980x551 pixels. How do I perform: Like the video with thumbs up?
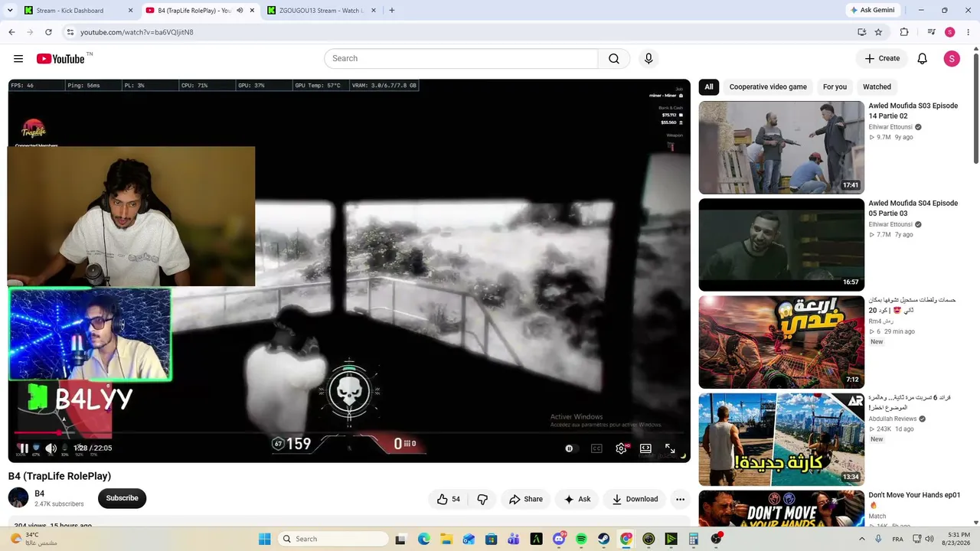(449, 499)
